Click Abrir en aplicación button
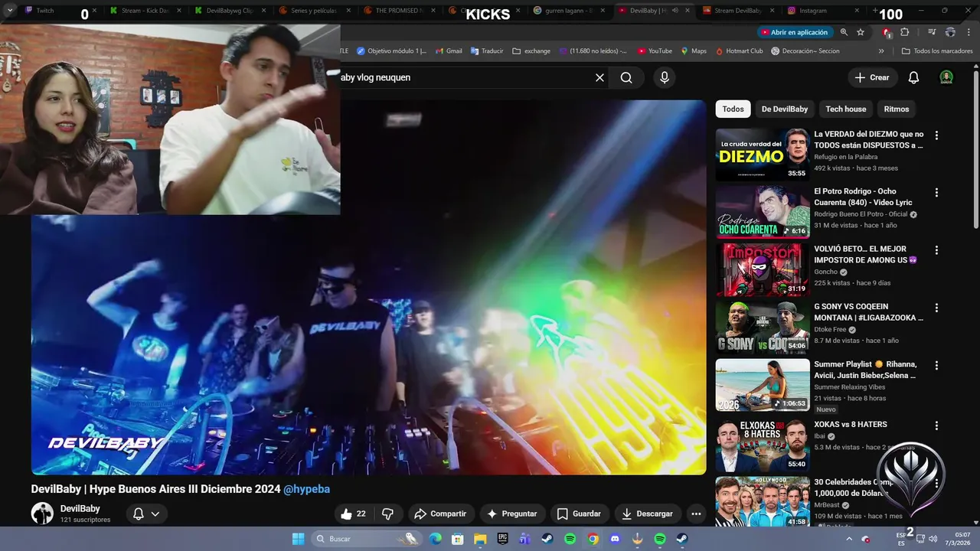 click(794, 32)
